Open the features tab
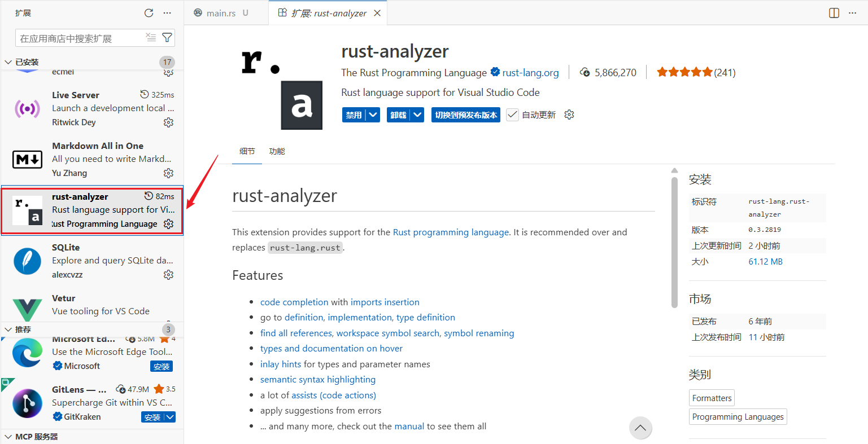Image resolution: width=868 pixels, height=444 pixels. 277,151
